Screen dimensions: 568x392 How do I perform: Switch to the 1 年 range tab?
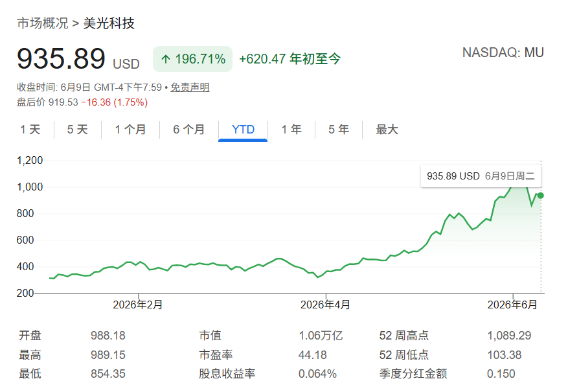click(291, 130)
